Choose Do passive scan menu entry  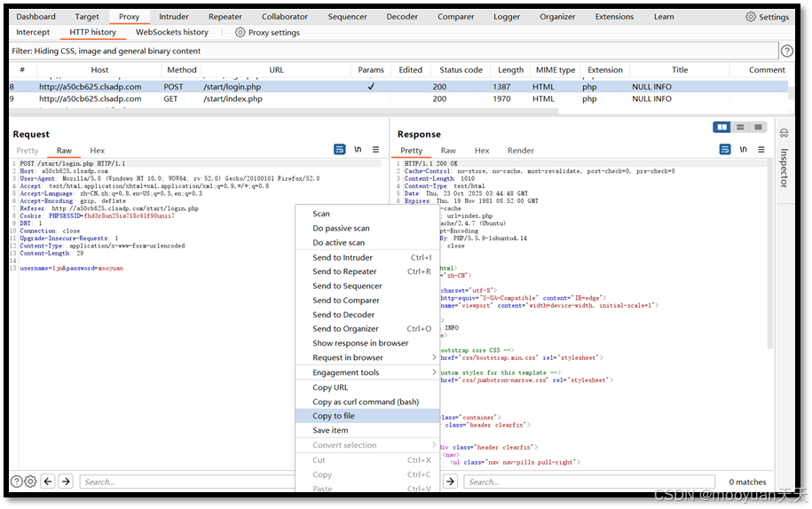point(367,228)
